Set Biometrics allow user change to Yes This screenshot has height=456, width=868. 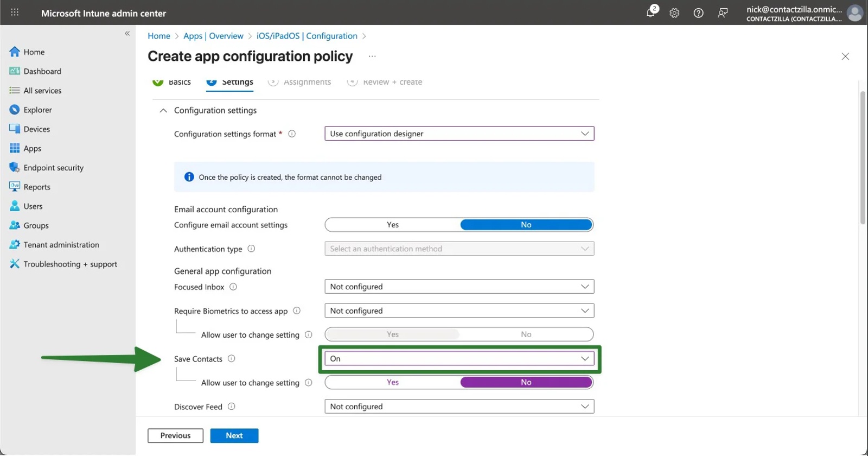(x=393, y=334)
